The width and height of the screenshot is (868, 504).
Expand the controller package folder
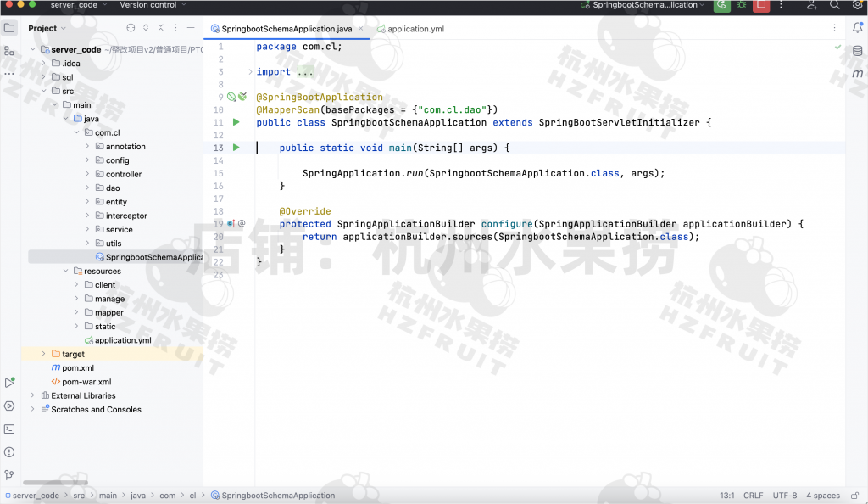[87, 174]
